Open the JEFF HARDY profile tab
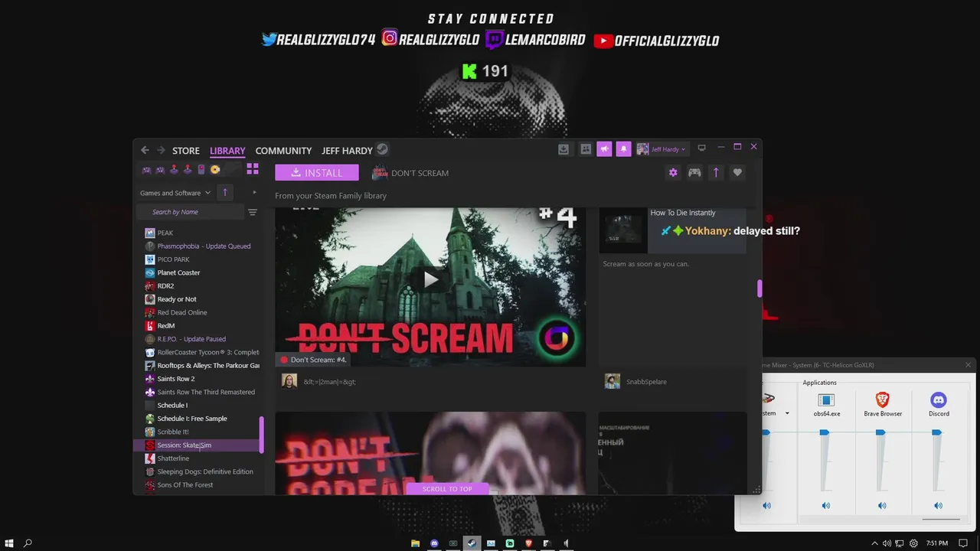Image resolution: width=980 pixels, height=551 pixels. point(347,151)
